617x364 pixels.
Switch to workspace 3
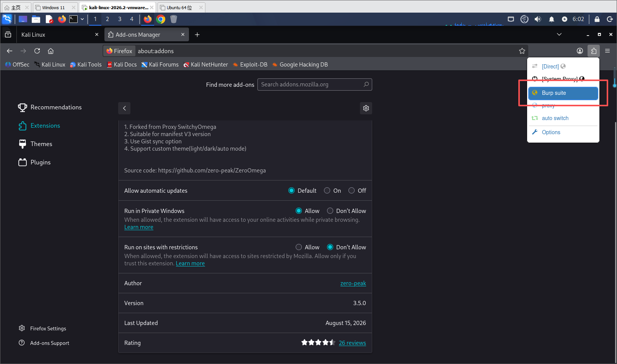point(120,19)
